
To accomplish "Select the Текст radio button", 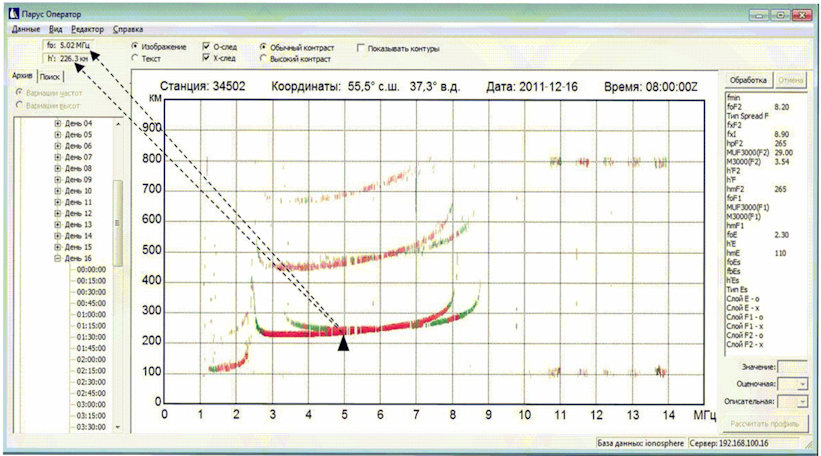I will point(135,58).
